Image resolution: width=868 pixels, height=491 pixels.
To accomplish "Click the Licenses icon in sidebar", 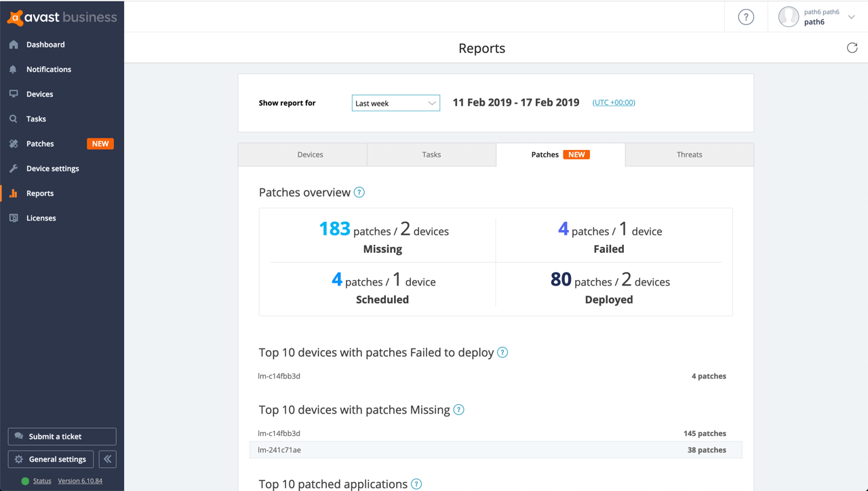I will pos(14,218).
